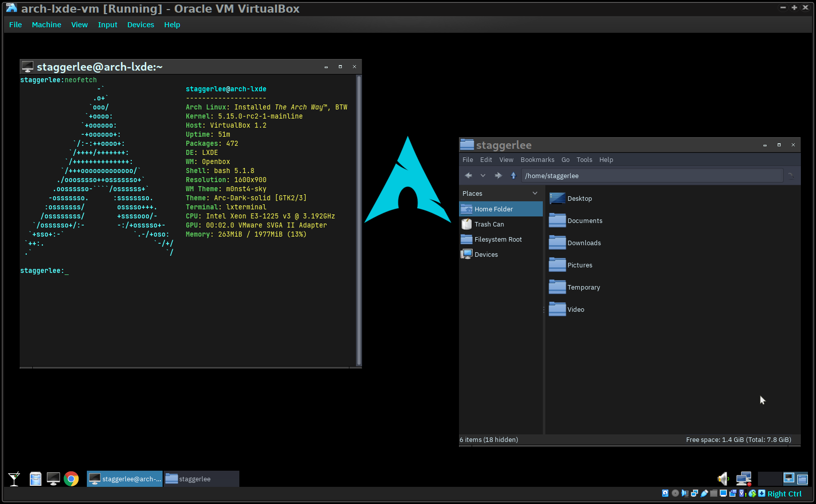The width and height of the screenshot is (816, 504).
Task: Open VirtualBox USB devices indicator
Action: pyautogui.click(x=704, y=493)
